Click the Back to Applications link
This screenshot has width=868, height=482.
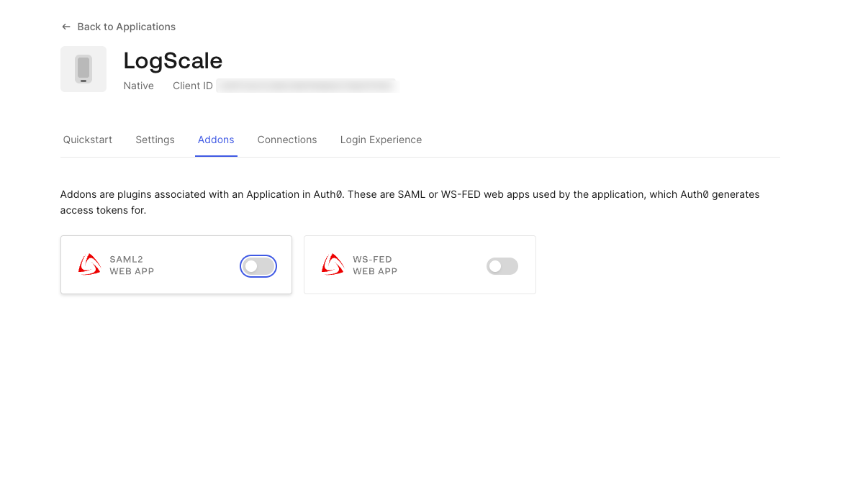tap(127, 26)
